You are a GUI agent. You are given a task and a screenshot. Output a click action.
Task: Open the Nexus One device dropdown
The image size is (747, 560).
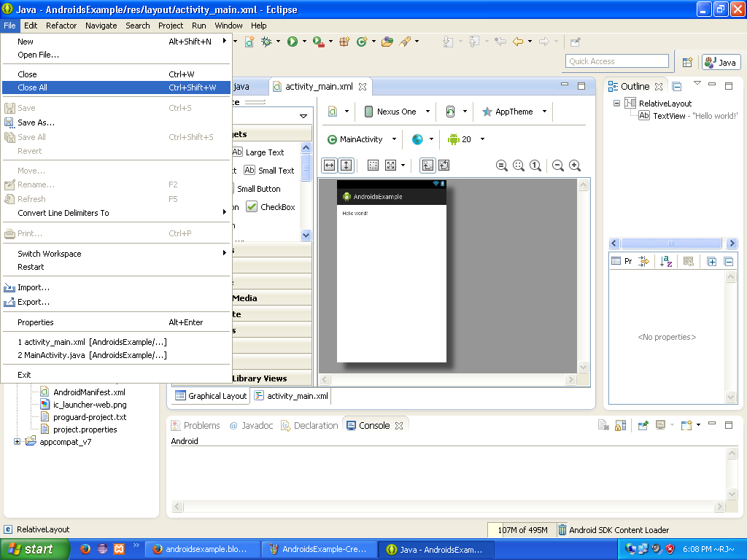click(427, 112)
